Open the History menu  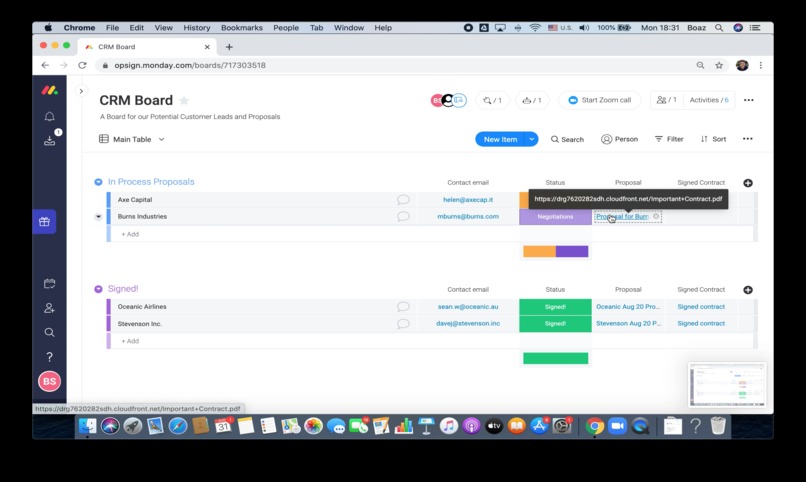click(x=197, y=28)
